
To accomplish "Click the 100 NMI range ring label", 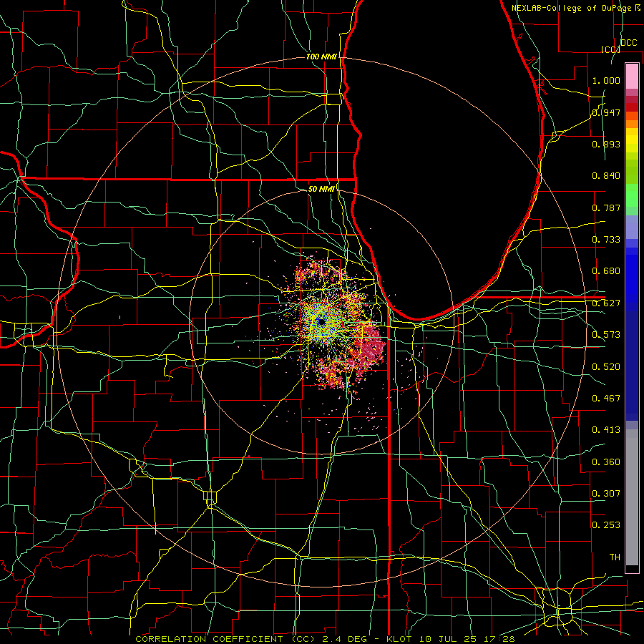I will pos(321,57).
